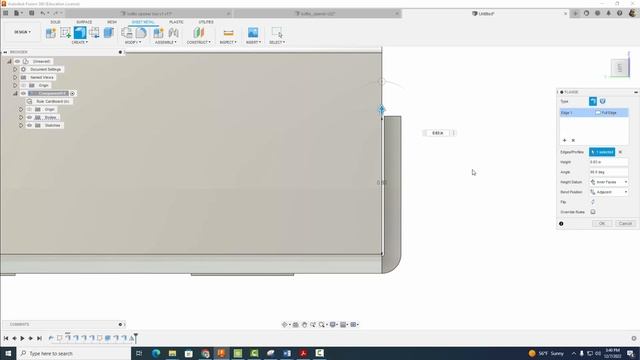
Task: Jump to the start of the timeline
Action: tap(6, 338)
